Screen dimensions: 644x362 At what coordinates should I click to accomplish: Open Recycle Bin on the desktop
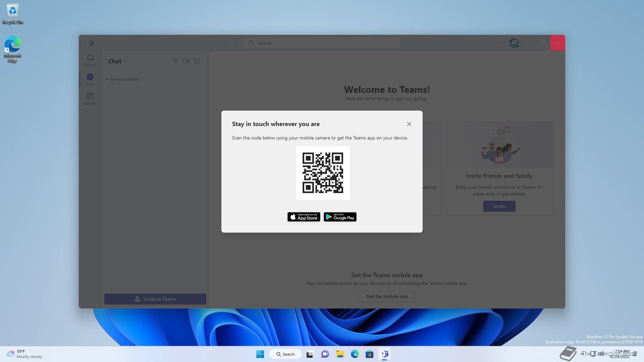(x=13, y=14)
